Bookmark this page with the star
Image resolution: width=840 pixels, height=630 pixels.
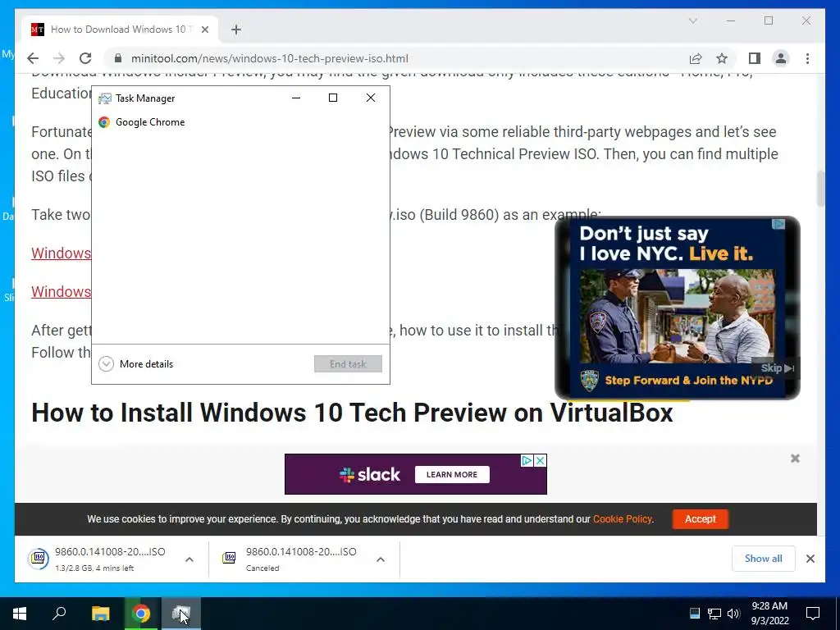(722, 58)
